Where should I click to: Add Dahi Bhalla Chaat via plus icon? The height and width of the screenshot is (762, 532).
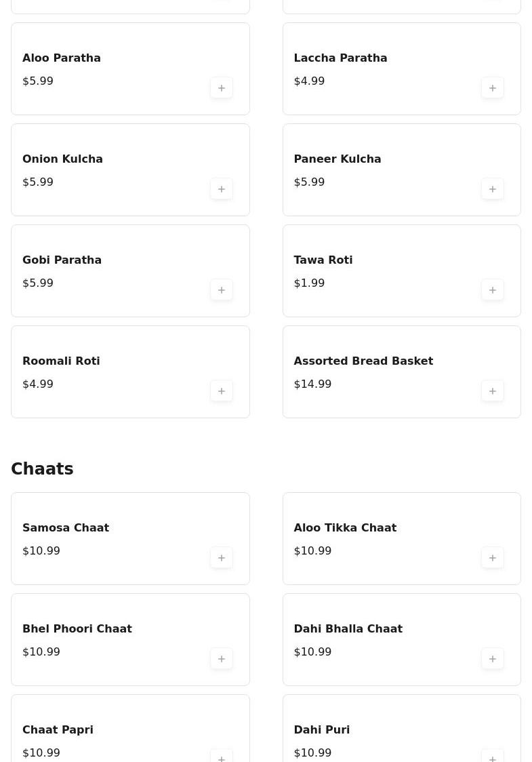tap(493, 659)
